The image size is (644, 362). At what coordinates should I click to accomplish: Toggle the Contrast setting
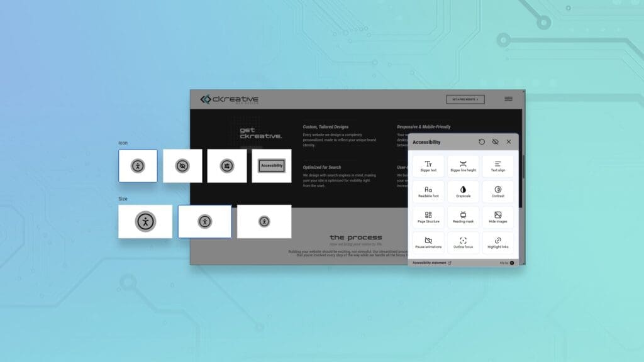pyautogui.click(x=497, y=192)
